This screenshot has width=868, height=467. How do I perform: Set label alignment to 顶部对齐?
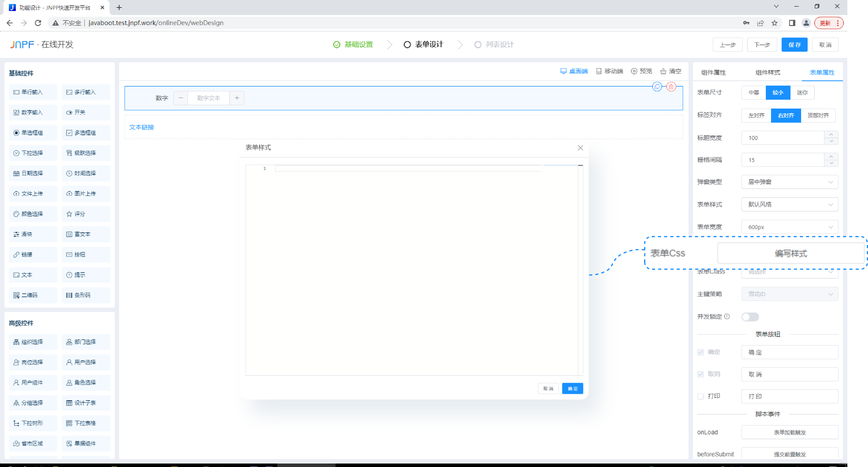pos(818,115)
